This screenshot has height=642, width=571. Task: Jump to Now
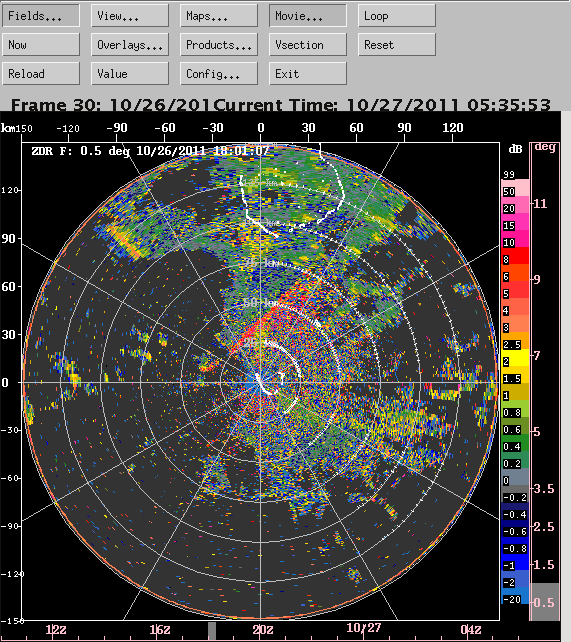(41, 45)
